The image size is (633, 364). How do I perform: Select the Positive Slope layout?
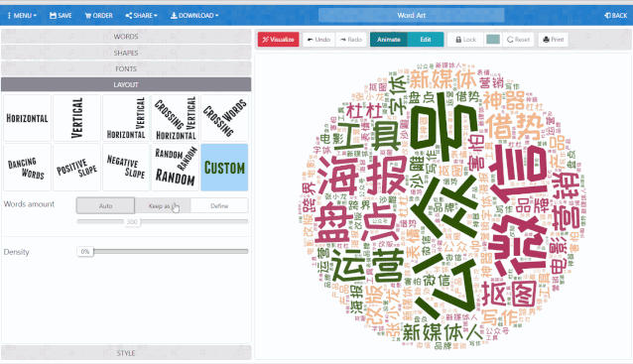coord(76,167)
